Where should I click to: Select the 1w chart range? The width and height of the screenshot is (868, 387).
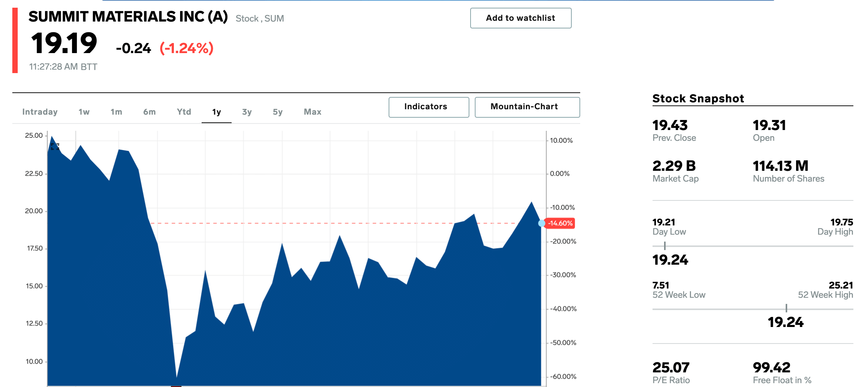click(x=84, y=112)
